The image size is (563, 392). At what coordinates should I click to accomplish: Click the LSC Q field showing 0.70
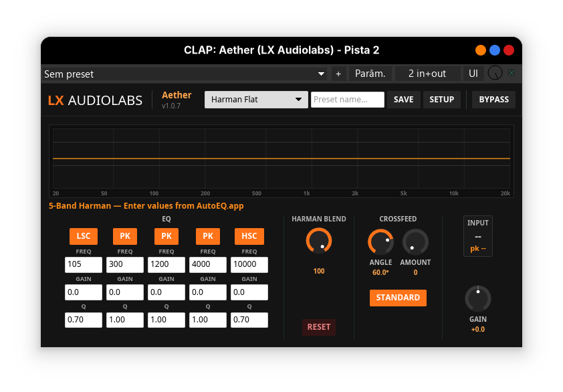84,320
